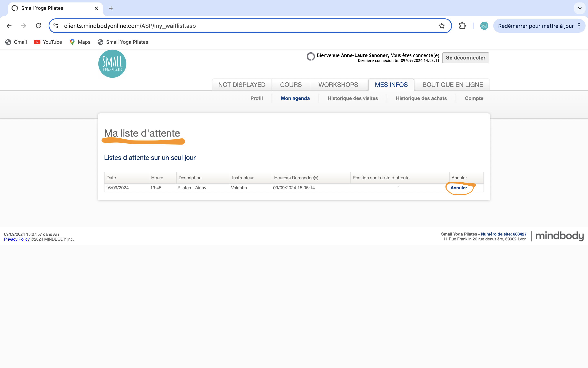This screenshot has height=368, width=588.
Task: Open the Extensions puzzle icon
Action: click(x=462, y=26)
